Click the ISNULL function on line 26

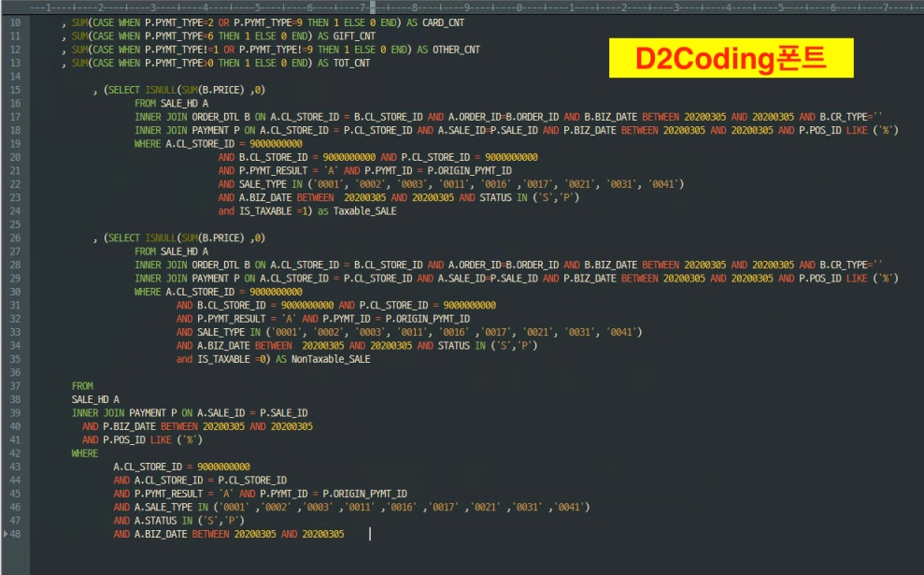coord(161,237)
